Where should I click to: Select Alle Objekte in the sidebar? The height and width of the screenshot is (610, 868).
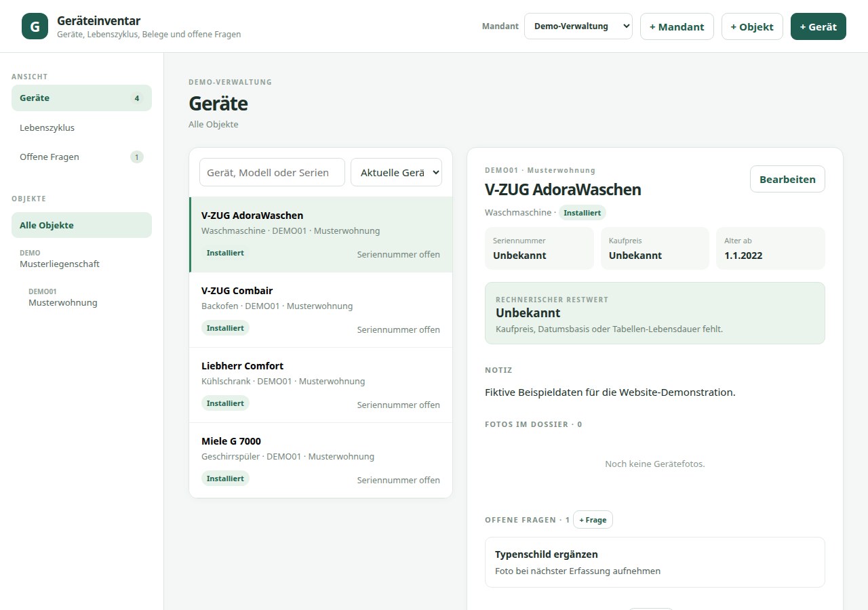[x=81, y=225]
